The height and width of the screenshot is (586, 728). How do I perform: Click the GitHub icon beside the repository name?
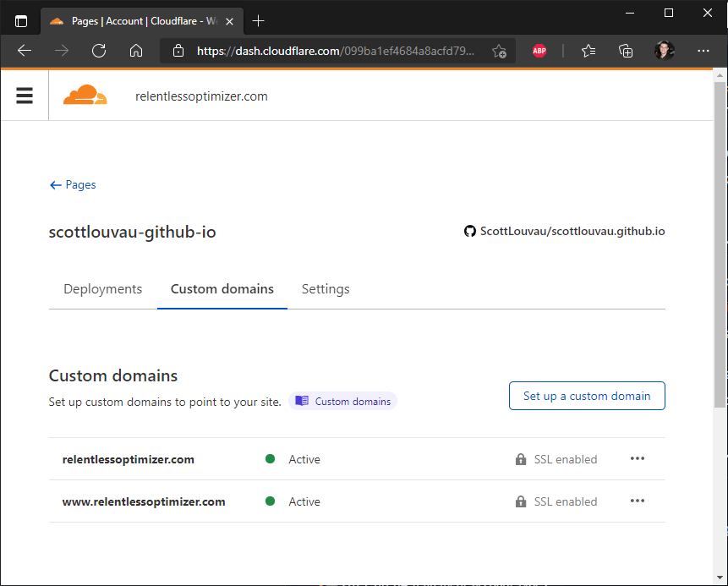[470, 230]
